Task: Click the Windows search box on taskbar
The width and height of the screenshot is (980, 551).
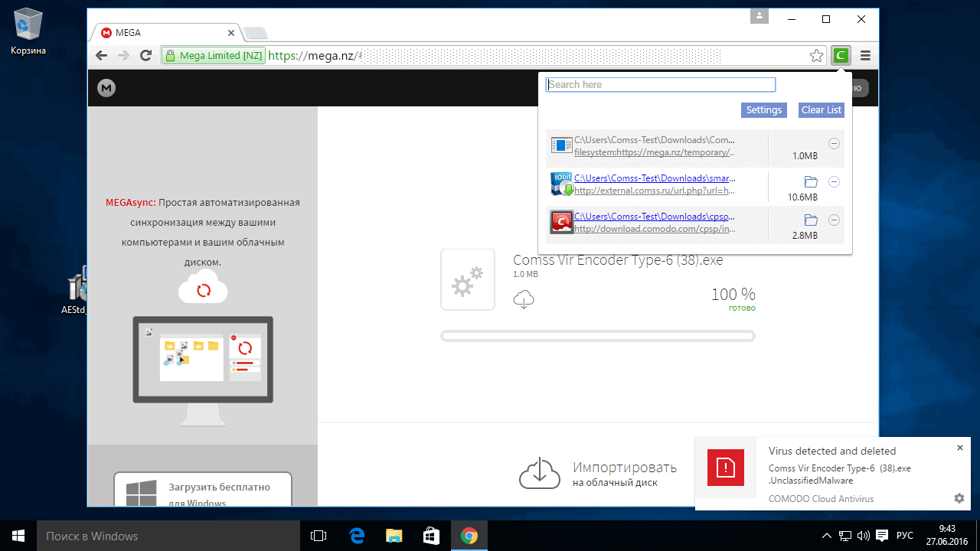Action: tap(168, 536)
